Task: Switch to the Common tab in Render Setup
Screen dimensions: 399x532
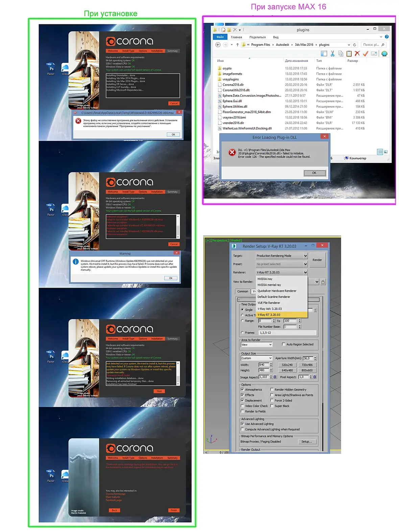Action: (242, 291)
